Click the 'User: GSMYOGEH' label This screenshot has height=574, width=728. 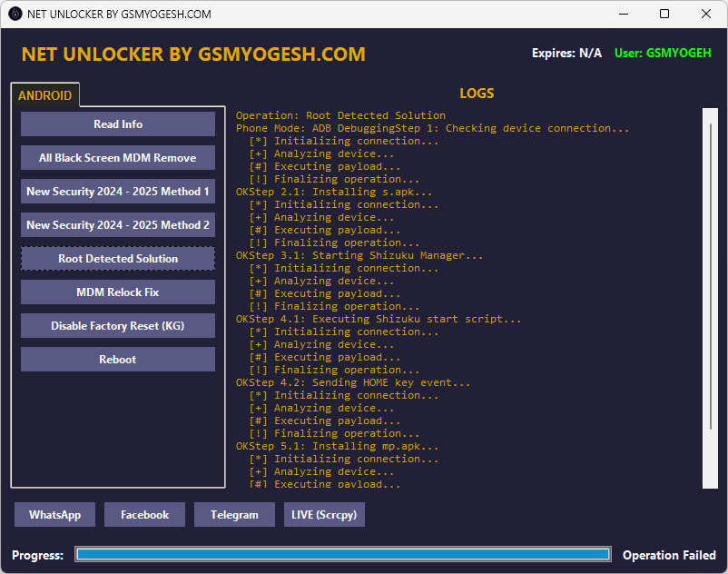pyautogui.click(x=663, y=53)
